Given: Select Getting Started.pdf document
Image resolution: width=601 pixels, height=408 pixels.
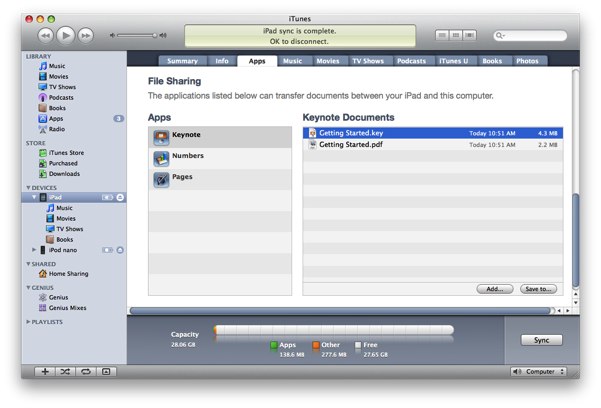Looking at the screenshot, I should [433, 145].
